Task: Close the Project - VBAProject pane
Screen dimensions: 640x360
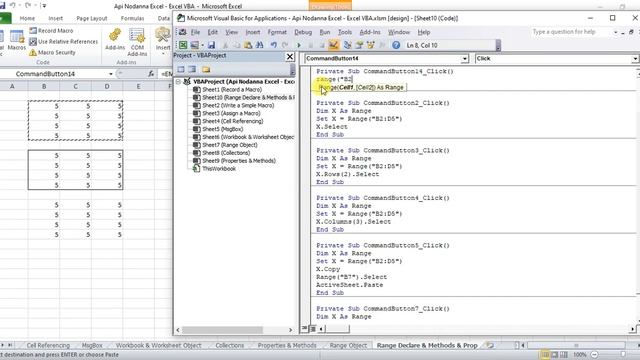Action: point(290,57)
